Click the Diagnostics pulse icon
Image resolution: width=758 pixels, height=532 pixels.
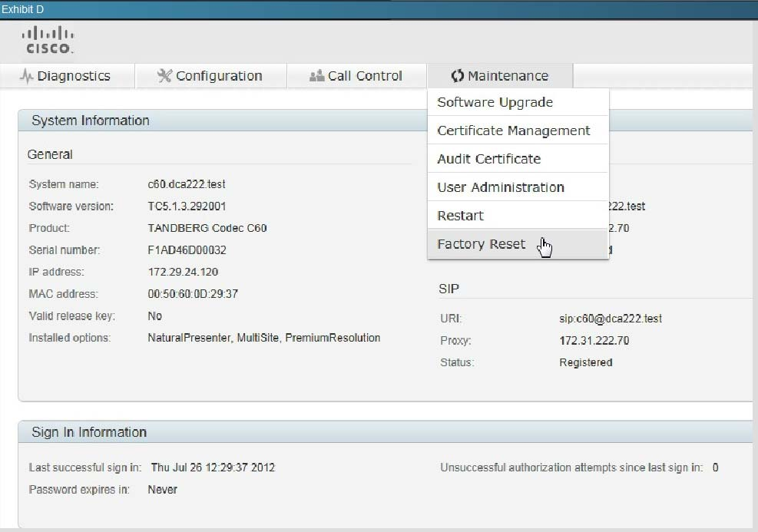(x=28, y=76)
